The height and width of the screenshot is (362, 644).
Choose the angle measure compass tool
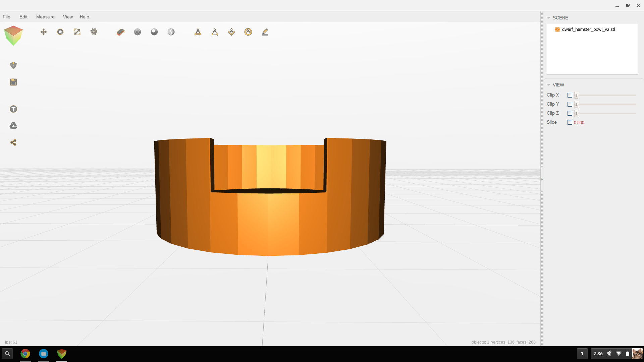pos(231,32)
